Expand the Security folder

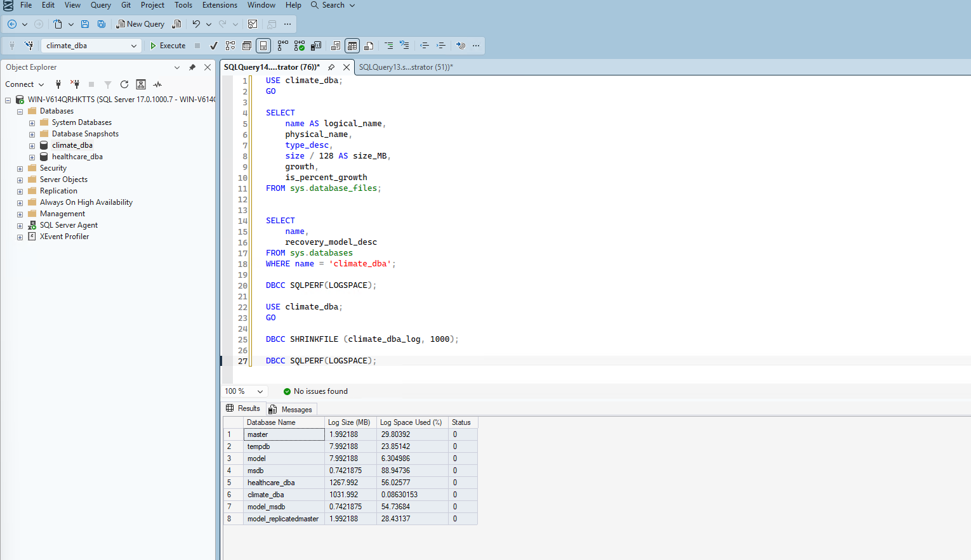click(x=20, y=169)
